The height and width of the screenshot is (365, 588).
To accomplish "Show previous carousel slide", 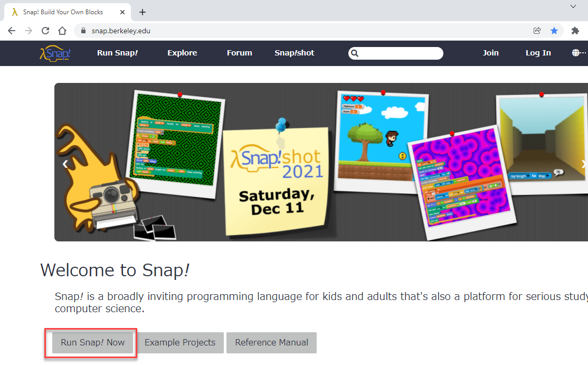I will [65, 164].
